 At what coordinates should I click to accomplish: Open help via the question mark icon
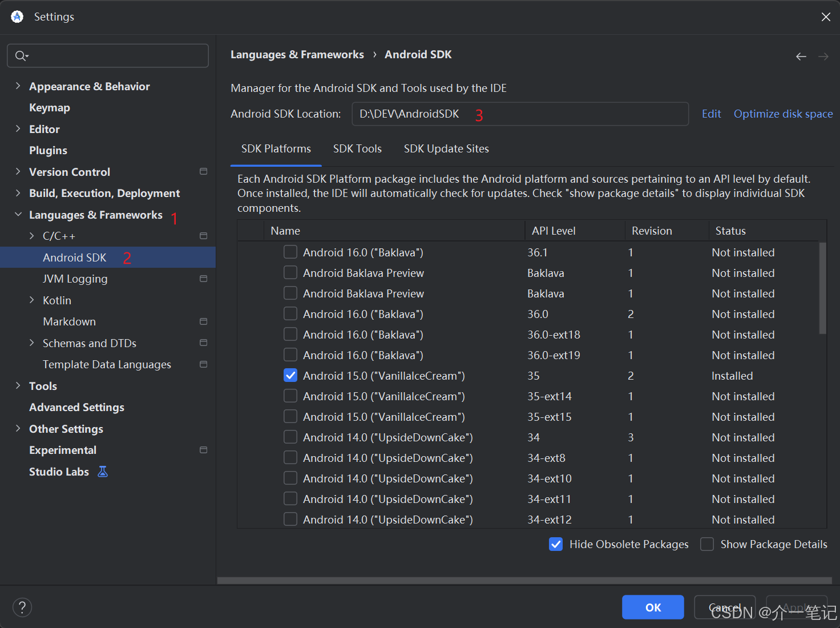[22, 607]
